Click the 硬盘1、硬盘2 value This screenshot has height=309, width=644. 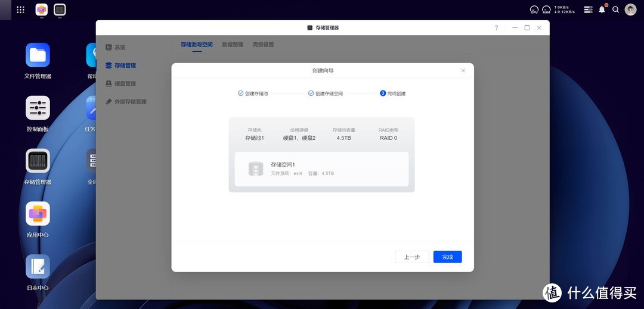[299, 138]
